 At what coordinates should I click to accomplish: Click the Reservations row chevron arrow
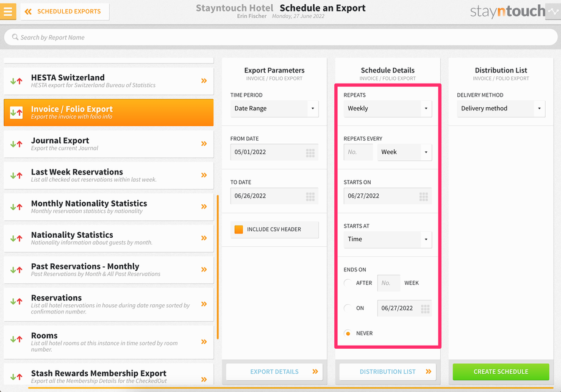[x=204, y=304]
